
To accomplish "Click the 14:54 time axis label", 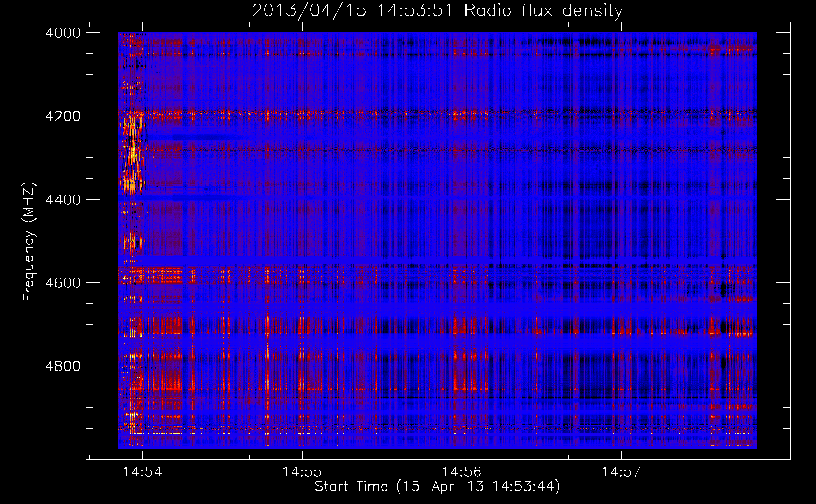I will click(x=142, y=472).
